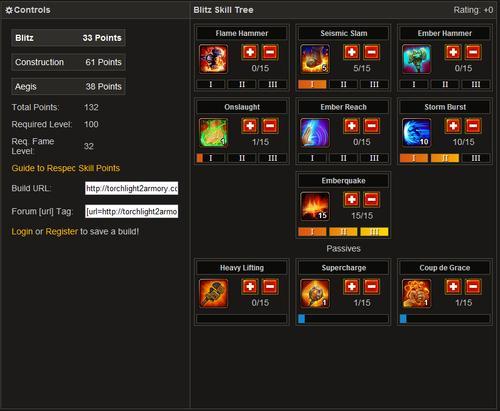This screenshot has width=500, height=411.
Task: Select the Ember Reach skill icon
Action: [315, 133]
